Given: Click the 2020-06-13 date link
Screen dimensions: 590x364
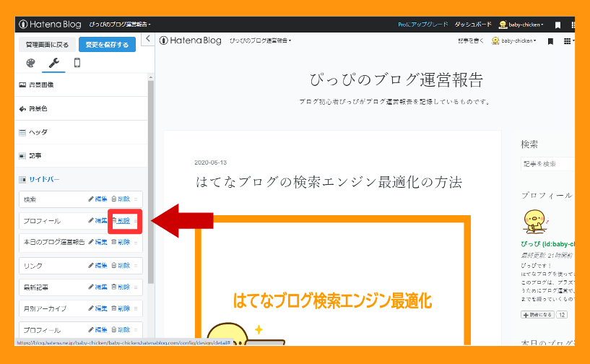Looking at the screenshot, I should (210, 162).
